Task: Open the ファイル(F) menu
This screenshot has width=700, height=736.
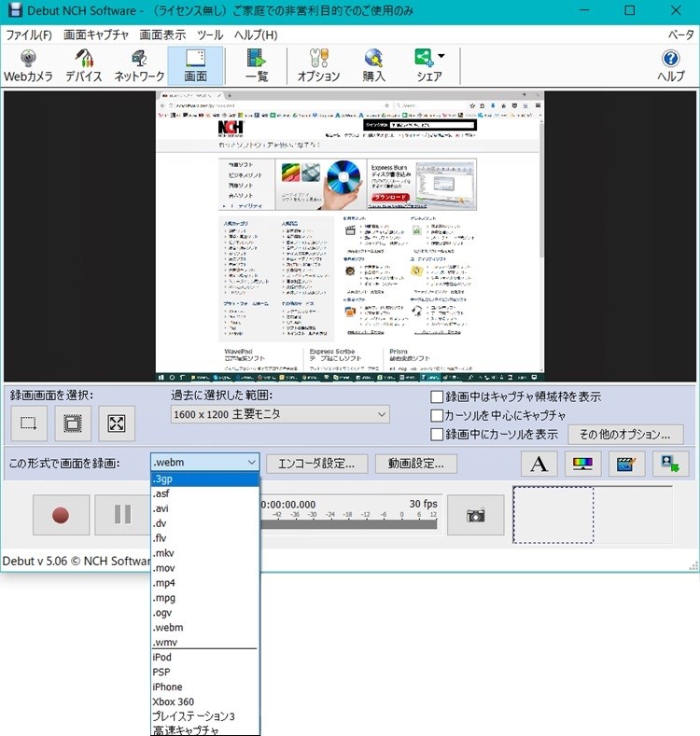Action: (x=29, y=35)
